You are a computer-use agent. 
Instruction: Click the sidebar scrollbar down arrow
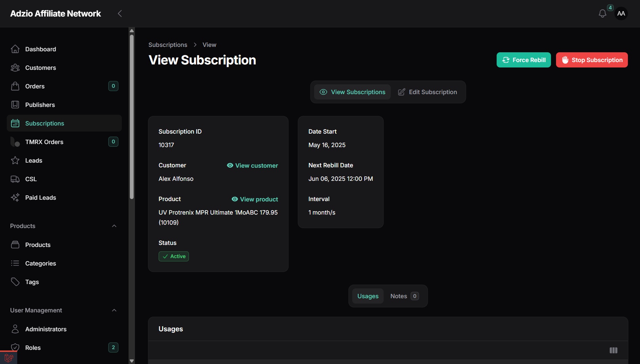pos(132,361)
